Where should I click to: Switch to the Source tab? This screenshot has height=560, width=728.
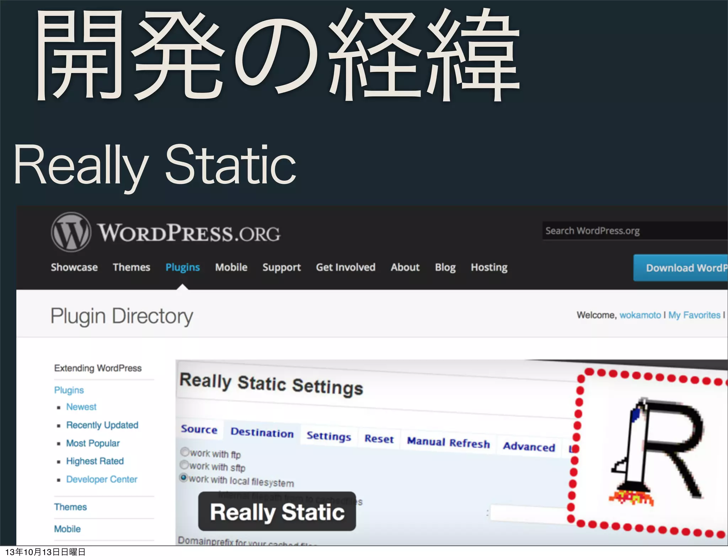coord(199,429)
